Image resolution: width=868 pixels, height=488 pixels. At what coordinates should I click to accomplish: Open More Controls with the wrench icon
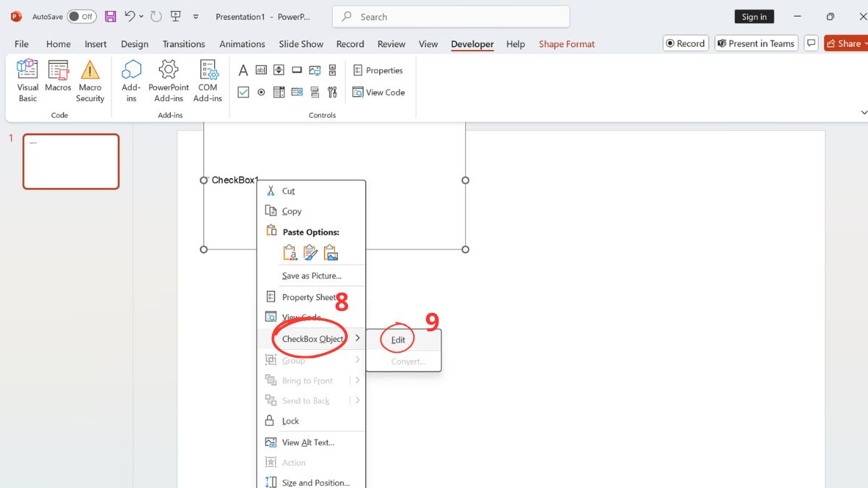[x=332, y=92]
